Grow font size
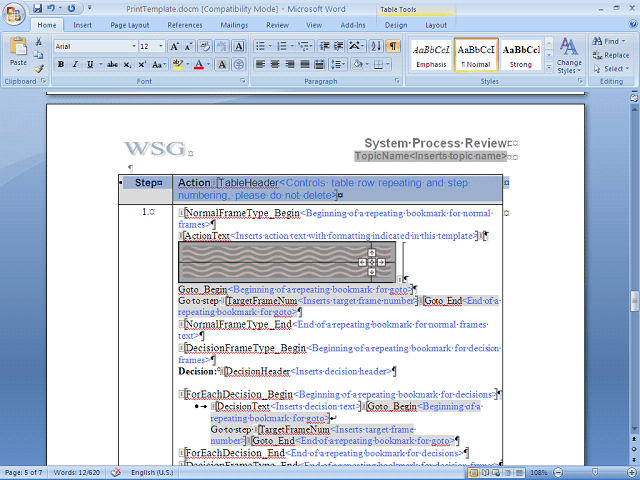Screen dimensions: 640x480 [x=174, y=47]
